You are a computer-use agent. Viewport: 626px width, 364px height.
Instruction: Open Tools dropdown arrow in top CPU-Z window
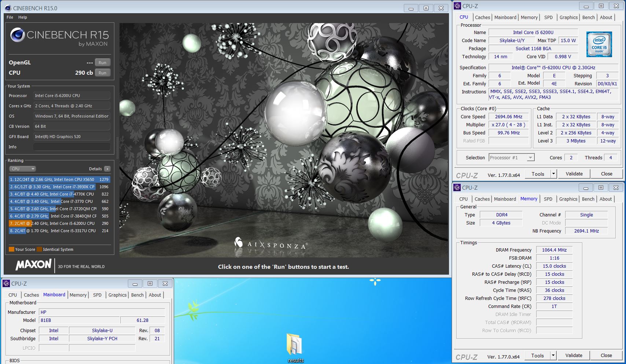pyautogui.click(x=553, y=174)
